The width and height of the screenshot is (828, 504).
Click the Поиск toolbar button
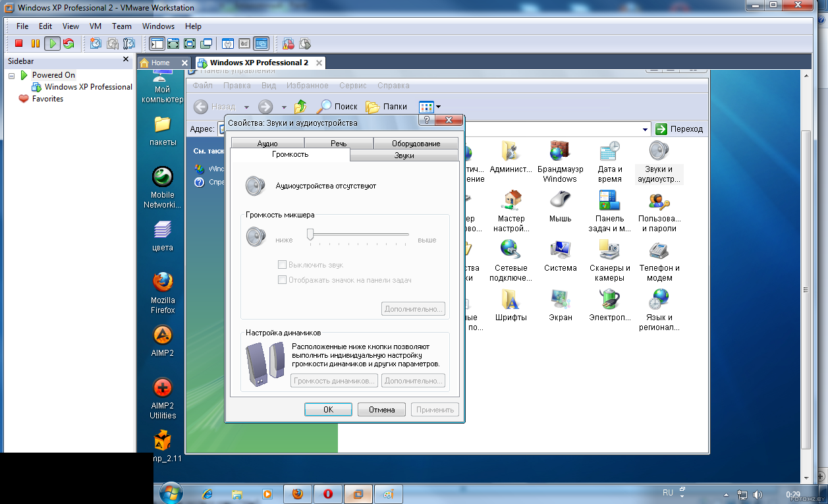click(x=337, y=107)
